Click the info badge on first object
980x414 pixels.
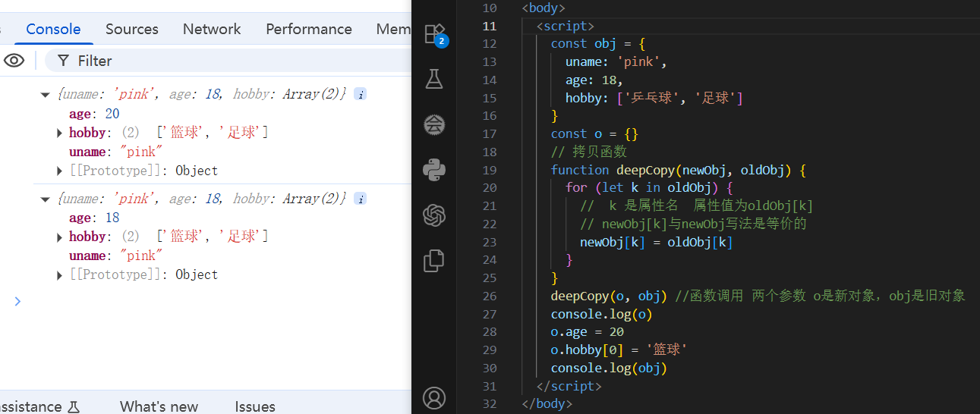click(361, 94)
